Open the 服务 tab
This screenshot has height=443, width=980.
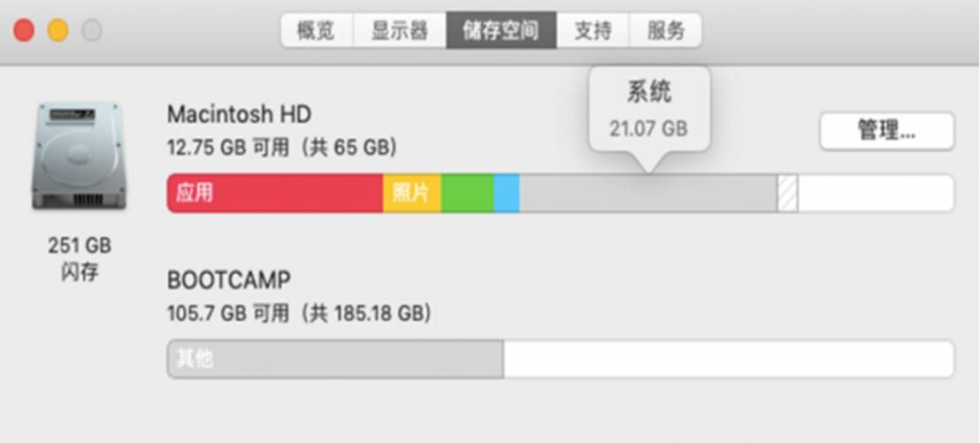(x=666, y=30)
